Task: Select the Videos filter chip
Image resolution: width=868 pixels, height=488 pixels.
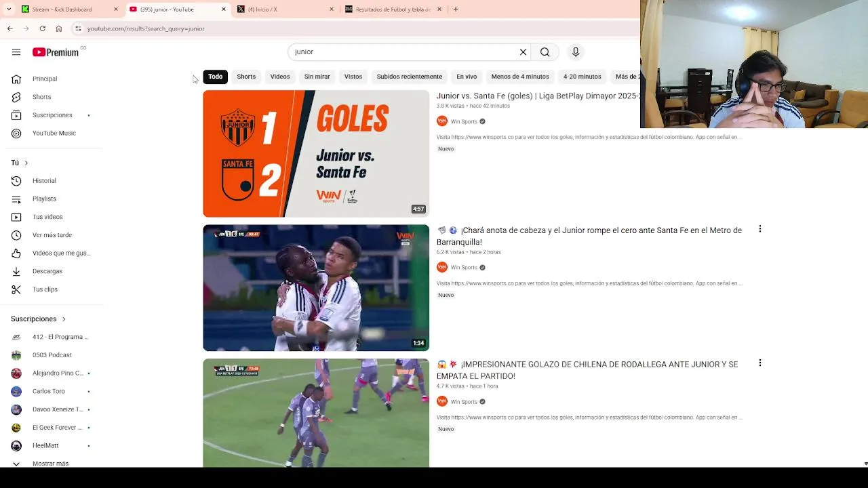Action: (280, 77)
